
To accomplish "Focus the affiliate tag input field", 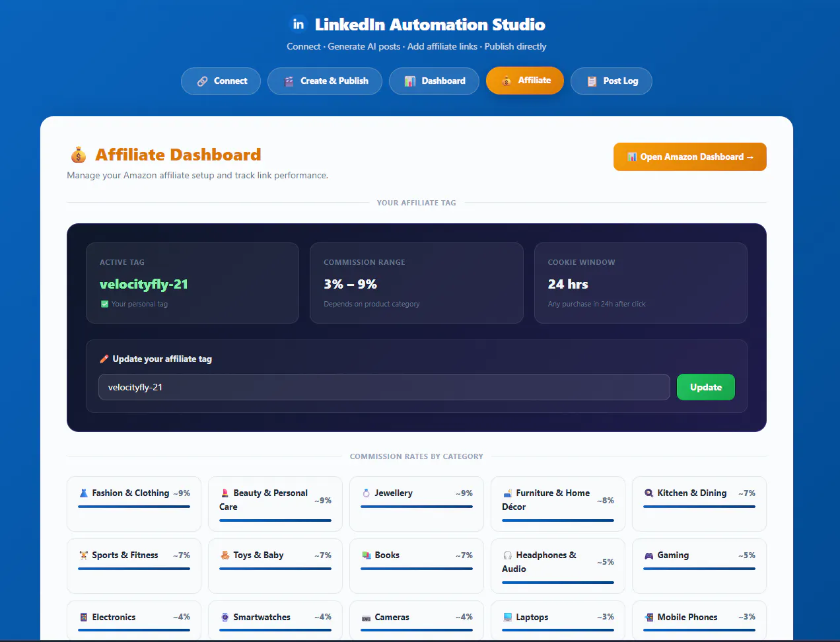I will click(384, 387).
